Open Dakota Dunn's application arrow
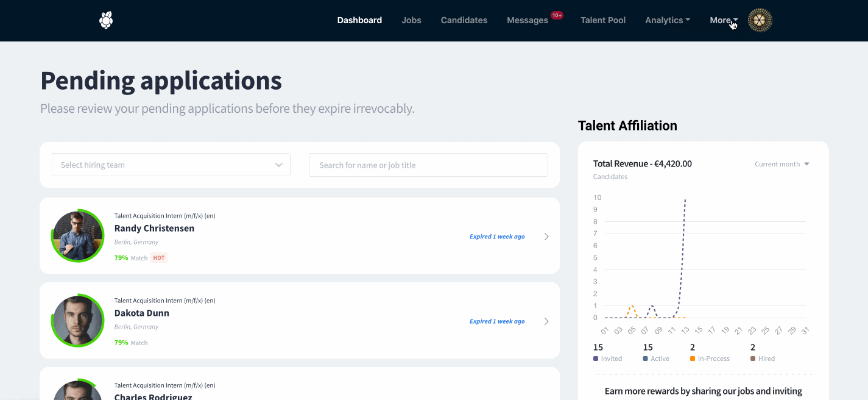This screenshot has height=400, width=868. [546, 321]
